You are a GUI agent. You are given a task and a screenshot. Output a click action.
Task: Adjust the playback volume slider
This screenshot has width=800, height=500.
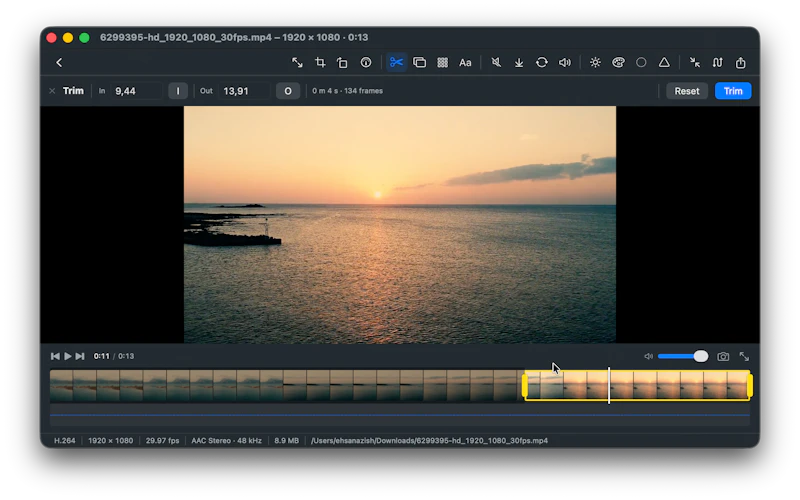pyautogui.click(x=683, y=356)
